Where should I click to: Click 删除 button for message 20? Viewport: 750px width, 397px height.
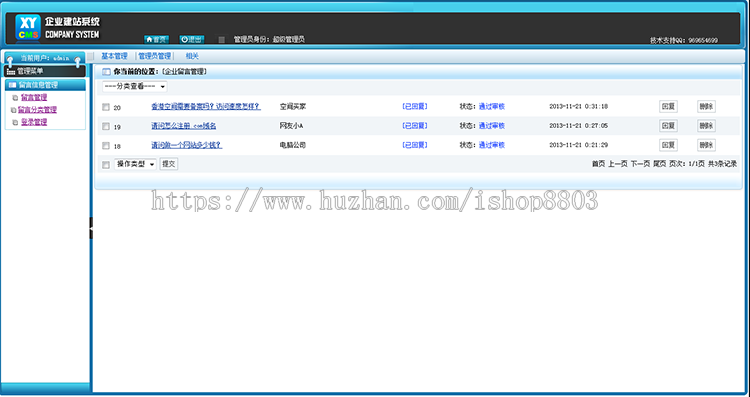pyautogui.click(x=706, y=106)
